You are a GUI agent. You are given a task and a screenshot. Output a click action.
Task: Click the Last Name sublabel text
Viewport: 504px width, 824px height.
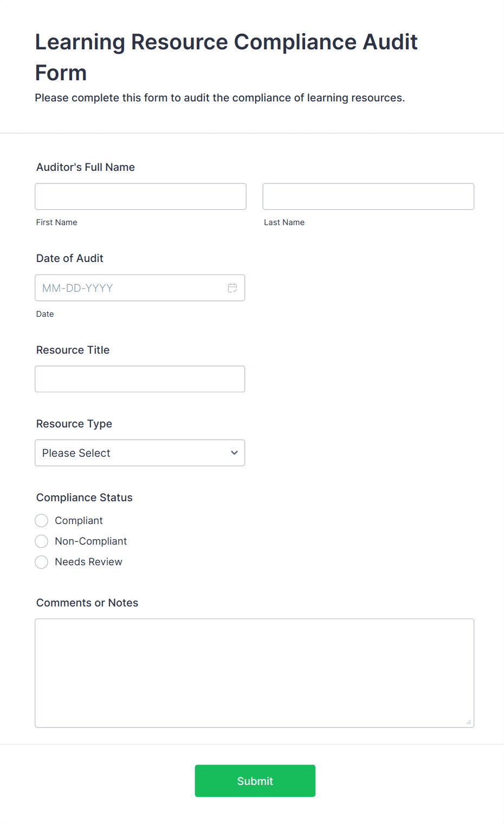pyautogui.click(x=284, y=222)
